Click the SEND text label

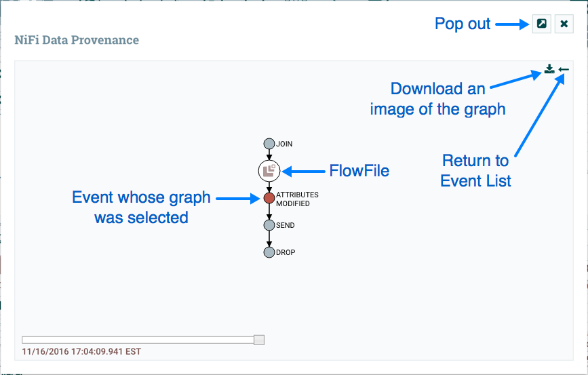[x=286, y=225]
